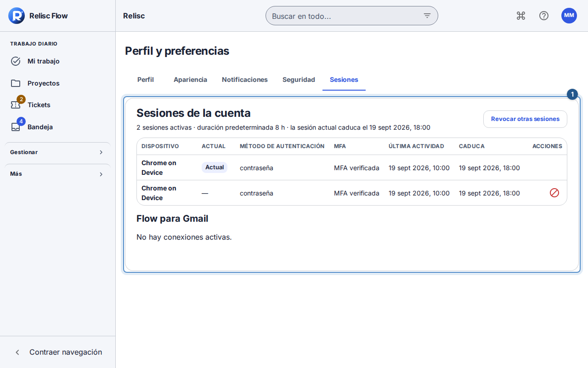Screen dimensions: 588x368
Task: Revoke the second Chrome session
Action: tap(554, 193)
